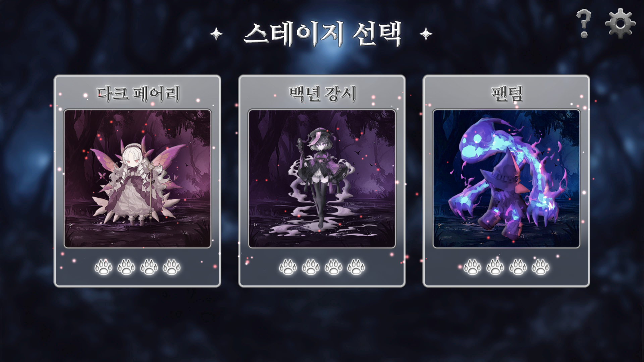Click first paw icon under 백년 강시
Image resolution: width=644 pixels, height=362 pixels.
pos(288,267)
